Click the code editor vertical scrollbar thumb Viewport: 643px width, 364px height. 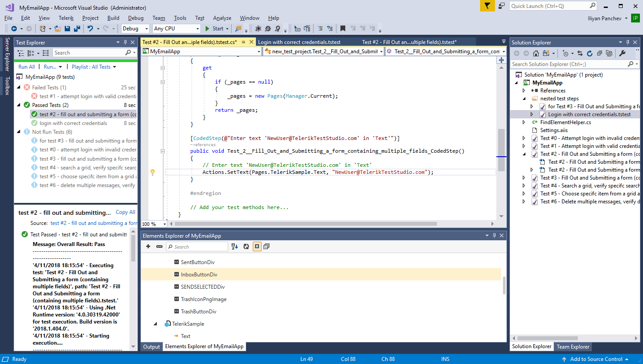coord(501,150)
